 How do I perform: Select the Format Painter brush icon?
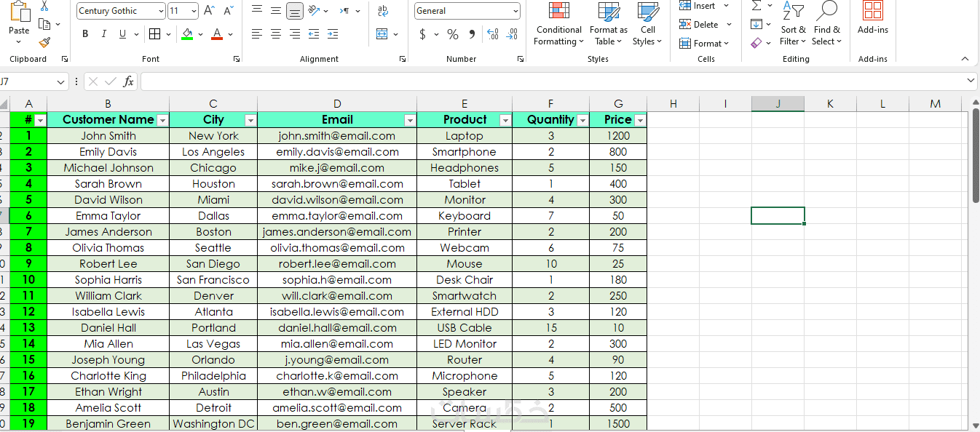click(x=44, y=42)
